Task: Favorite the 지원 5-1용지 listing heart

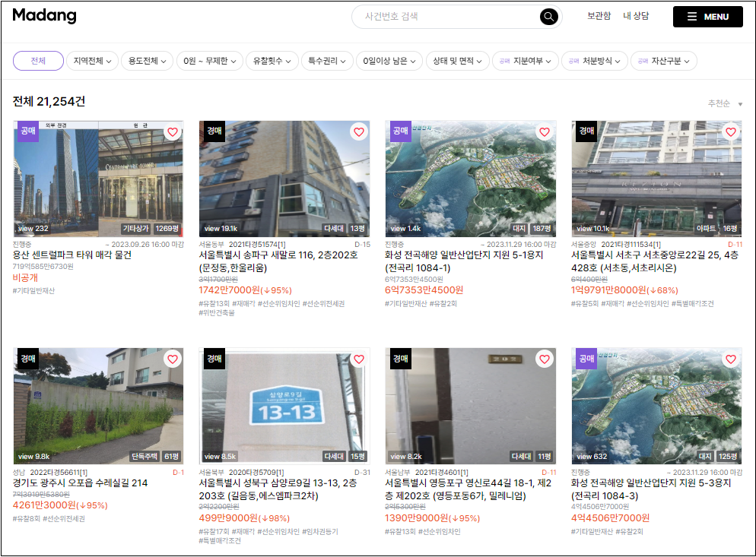Action: coord(545,132)
